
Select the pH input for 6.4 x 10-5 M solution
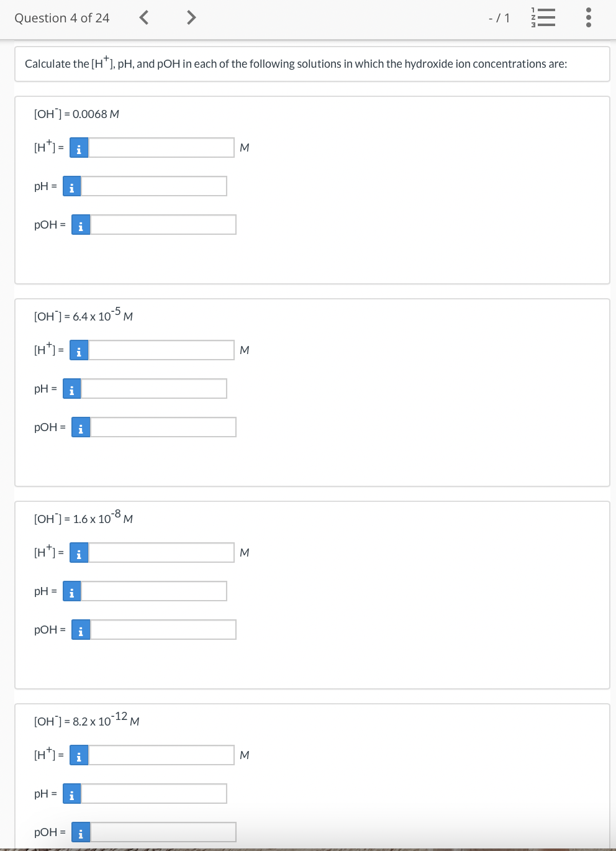click(154, 389)
